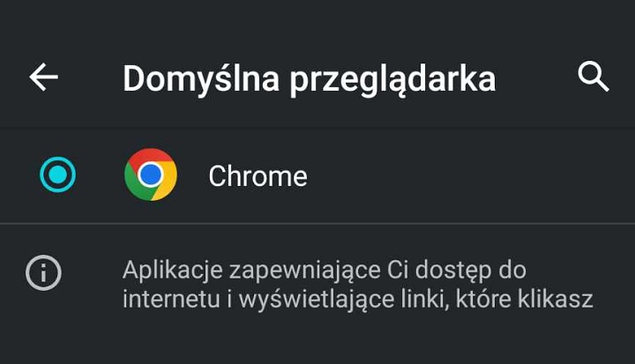This screenshot has width=635, height=364.
Task: Tap the 'Domyślna przeglądarka' page title
Action: coord(309,79)
